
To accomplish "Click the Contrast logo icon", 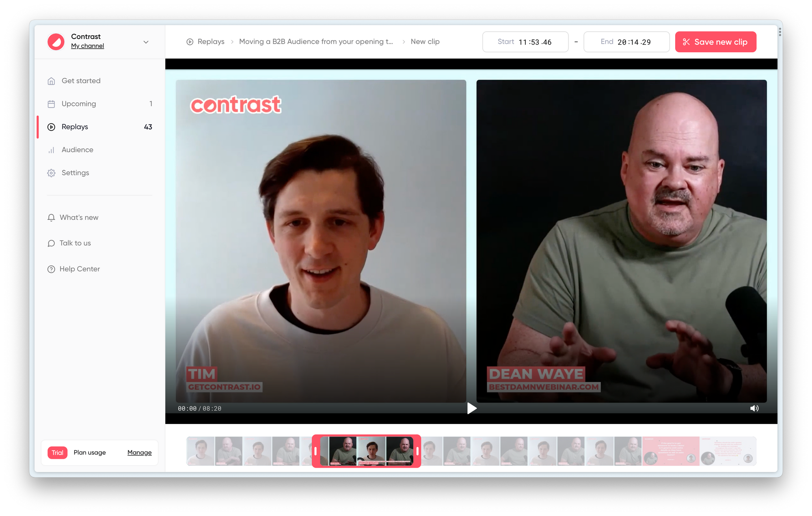I will coord(56,41).
